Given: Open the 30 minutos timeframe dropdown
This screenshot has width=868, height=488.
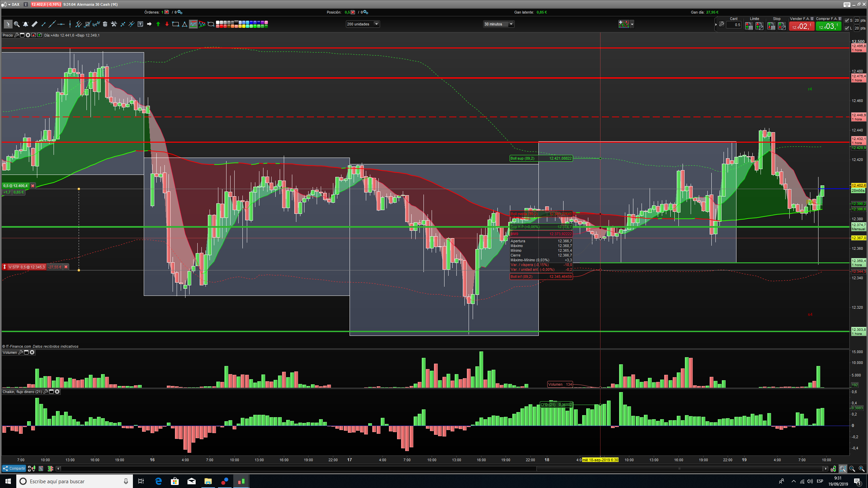Looking at the screenshot, I should click(x=511, y=24).
